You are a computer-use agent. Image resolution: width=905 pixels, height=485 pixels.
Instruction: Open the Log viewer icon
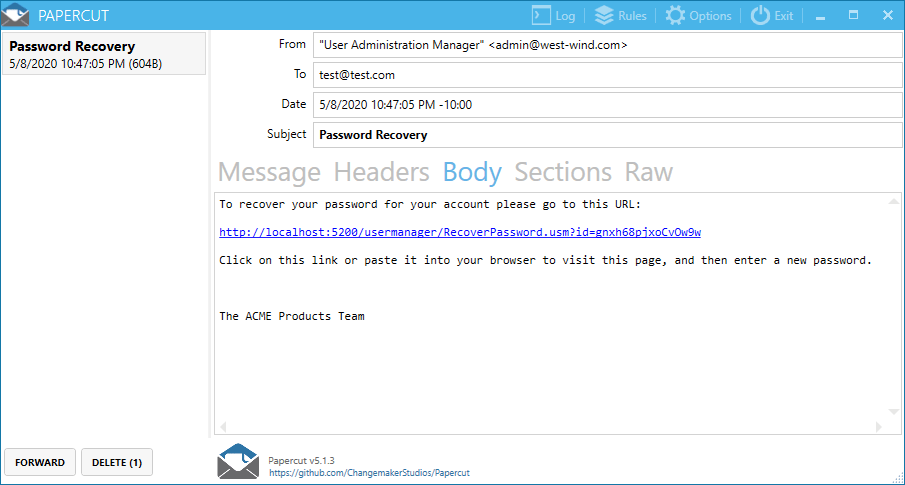tap(541, 16)
